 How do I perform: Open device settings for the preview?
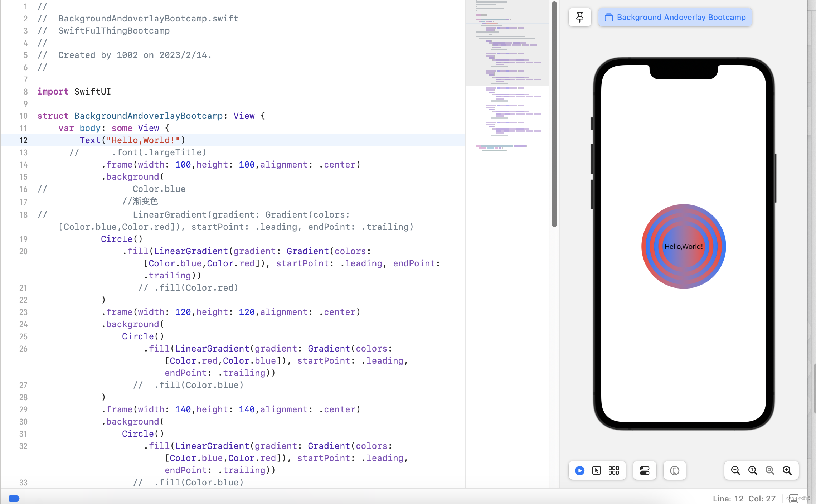(x=644, y=471)
